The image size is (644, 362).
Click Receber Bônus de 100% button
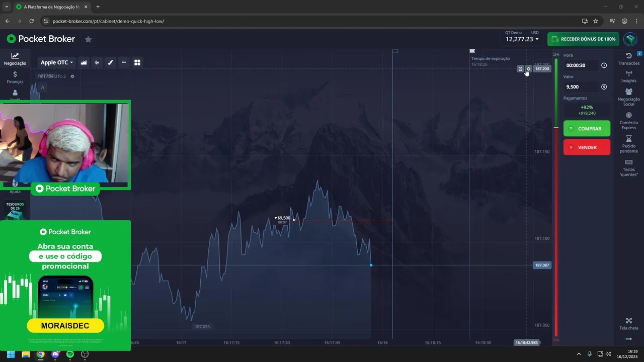[x=583, y=39]
